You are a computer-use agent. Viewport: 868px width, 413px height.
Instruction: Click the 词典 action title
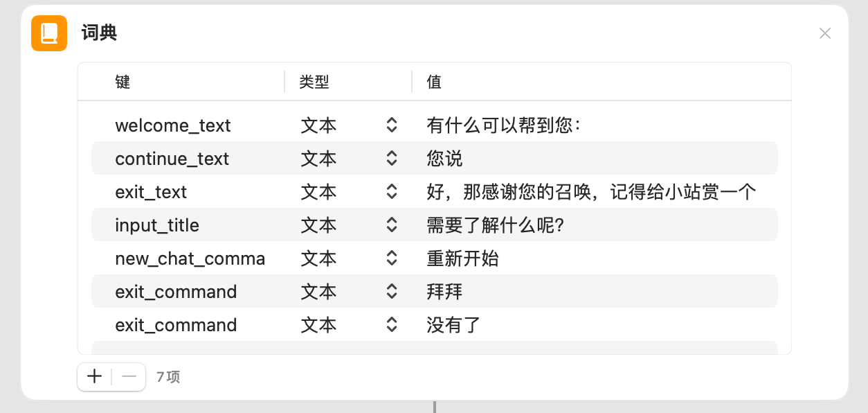(99, 33)
